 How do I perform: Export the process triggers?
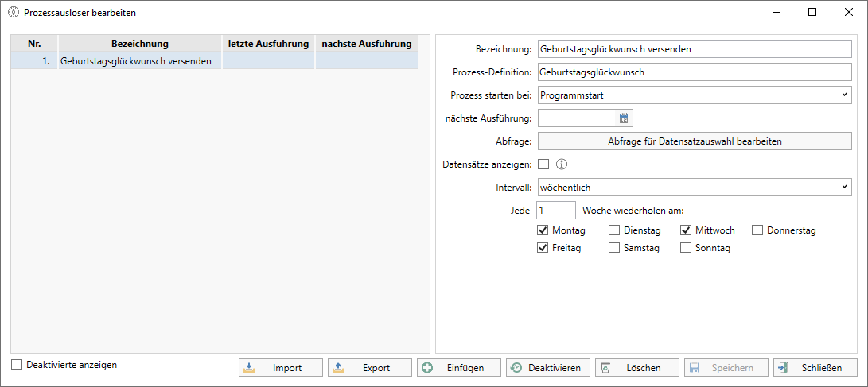click(x=370, y=368)
